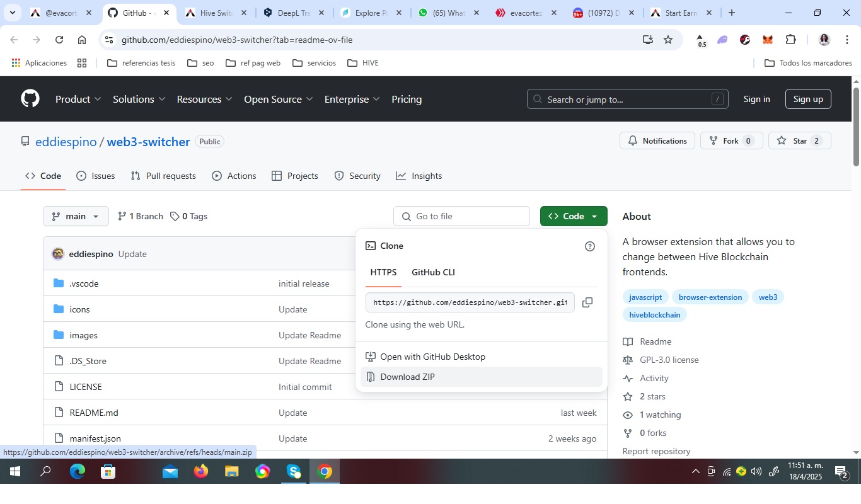Expand the Product menu in header
Viewport: 861px width, 504px height.
(78, 99)
